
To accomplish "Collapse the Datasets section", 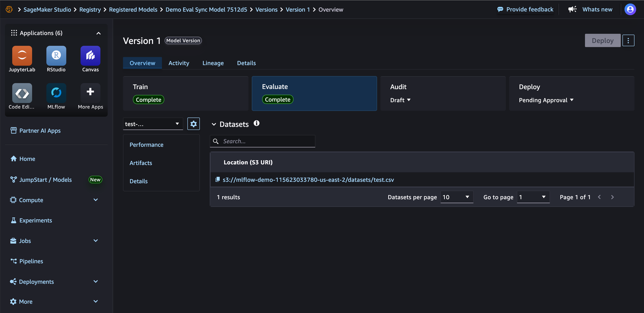I will (x=214, y=124).
